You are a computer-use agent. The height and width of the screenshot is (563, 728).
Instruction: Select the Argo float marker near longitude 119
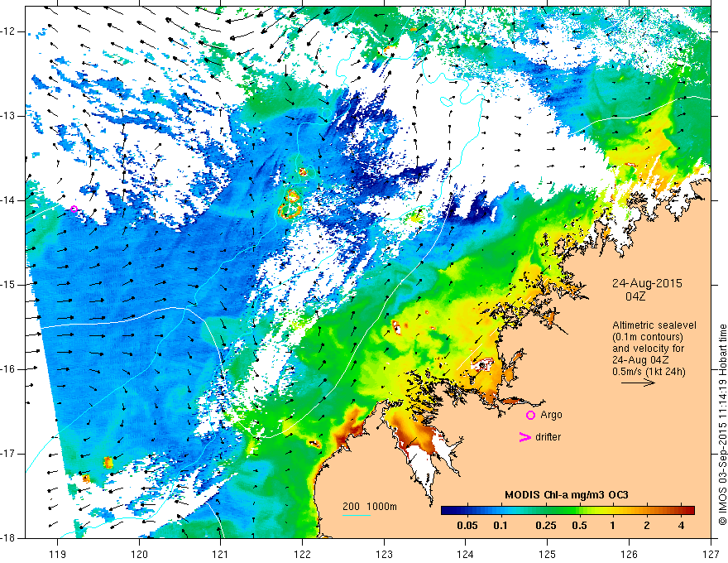tap(74, 209)
